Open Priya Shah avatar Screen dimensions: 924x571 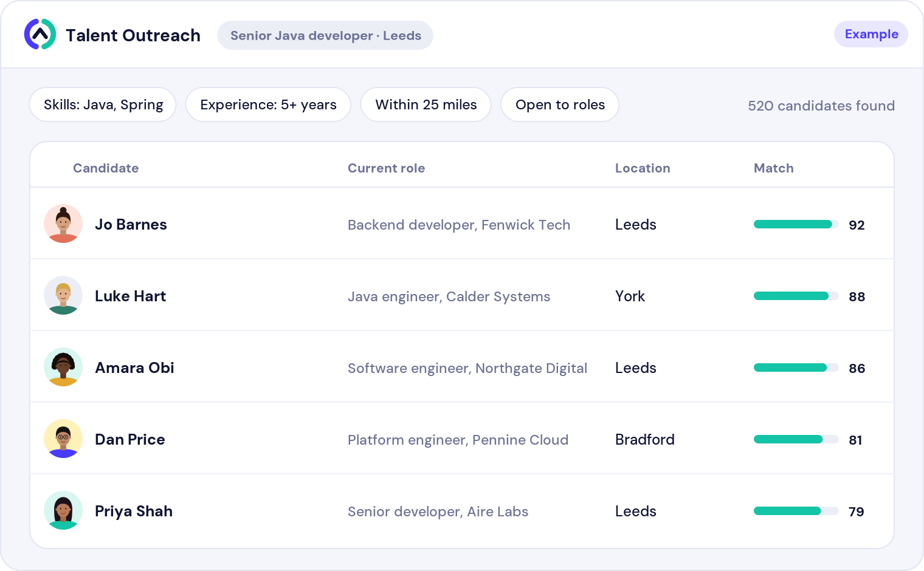[x=63, y=510]
